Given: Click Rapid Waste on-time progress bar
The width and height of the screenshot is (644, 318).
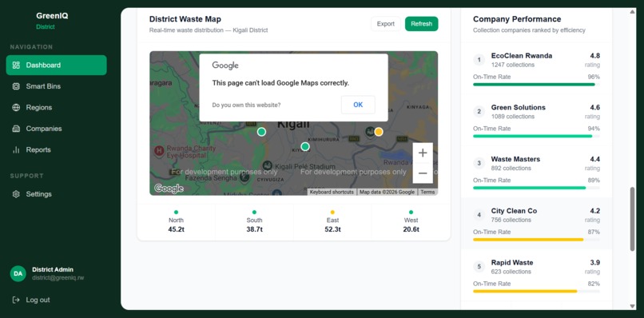Looking at the screenshot, I should [x=536, y=292].
